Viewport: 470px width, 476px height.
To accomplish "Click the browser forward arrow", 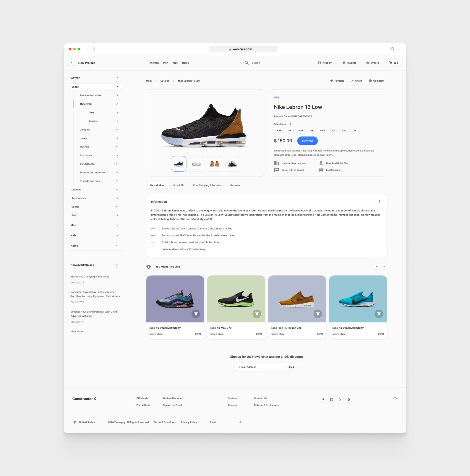I will [x=94, y=49].
